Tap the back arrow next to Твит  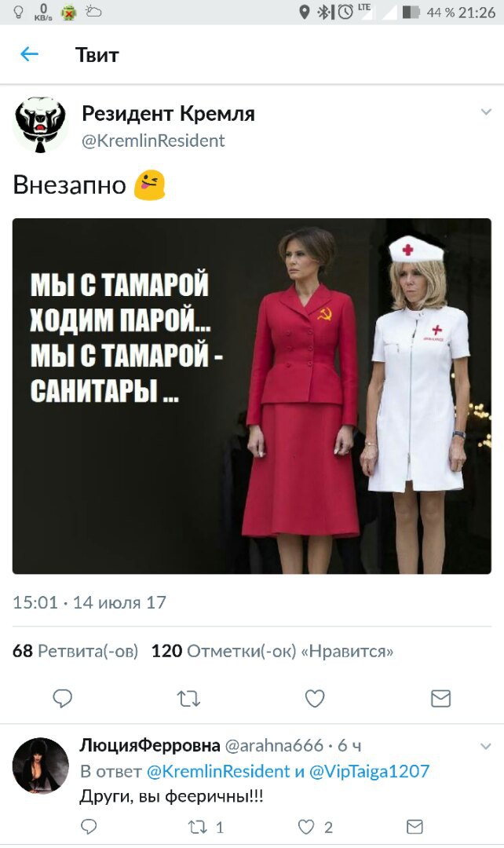click(29, 54)
